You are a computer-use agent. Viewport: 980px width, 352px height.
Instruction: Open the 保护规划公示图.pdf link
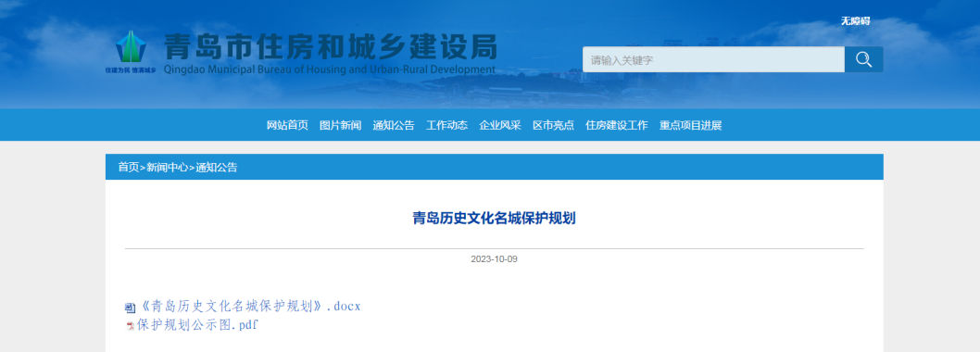[197, 325]
